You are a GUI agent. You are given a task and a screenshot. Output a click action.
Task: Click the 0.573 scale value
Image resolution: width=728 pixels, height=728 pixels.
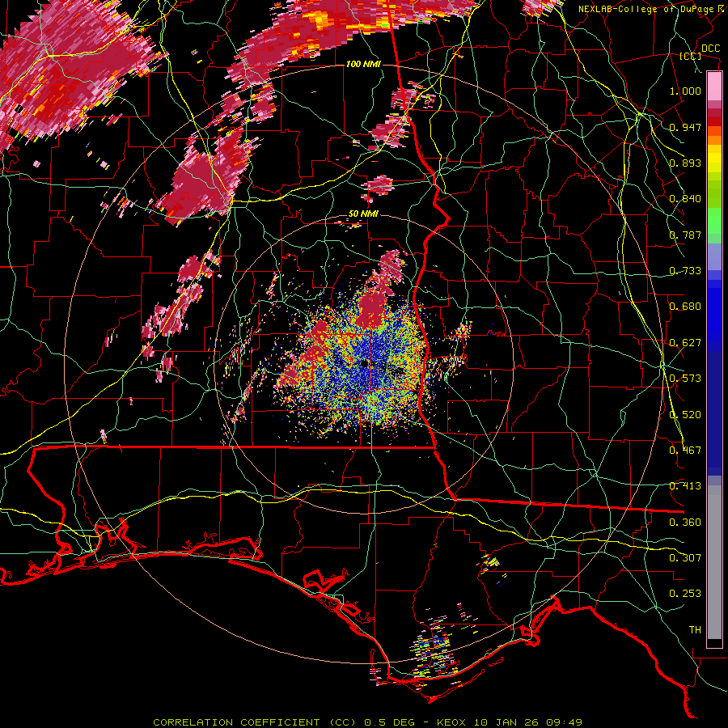click(685, 379)
